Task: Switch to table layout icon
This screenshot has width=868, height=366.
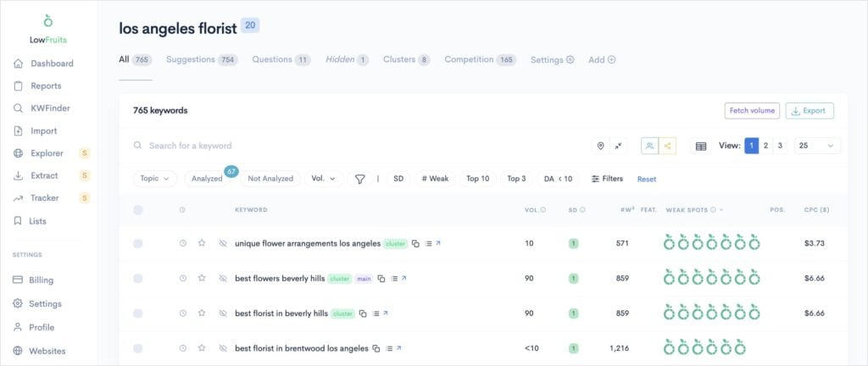Action: click(x=701, y=146)
